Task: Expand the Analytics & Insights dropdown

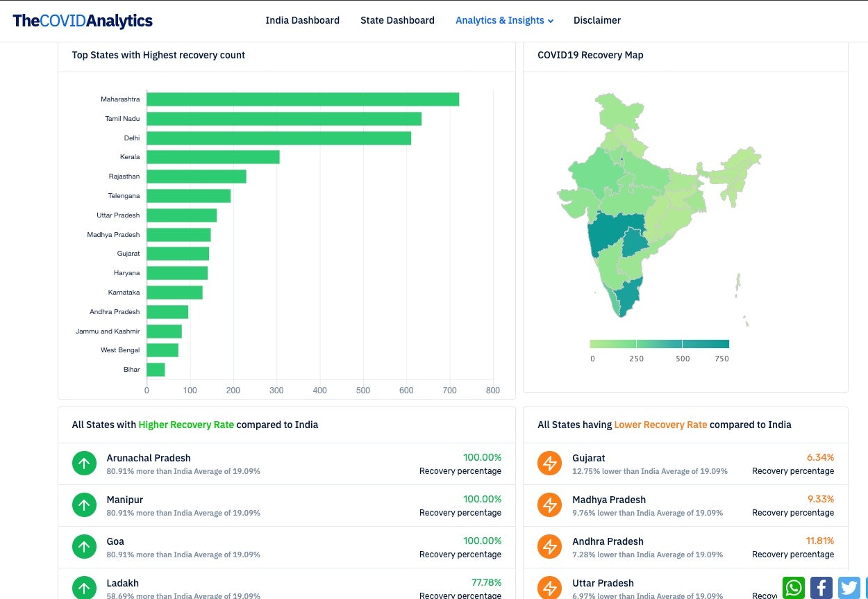Action: (504, 20)
